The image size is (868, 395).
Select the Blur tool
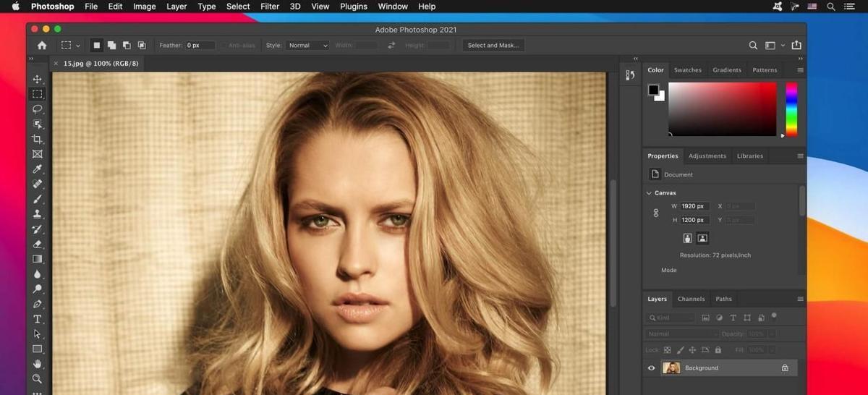38,274
